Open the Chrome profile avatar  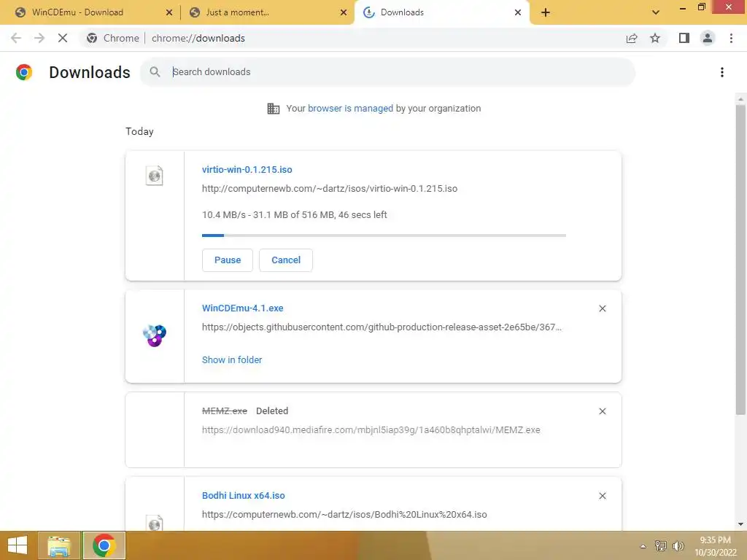[708, 38]
